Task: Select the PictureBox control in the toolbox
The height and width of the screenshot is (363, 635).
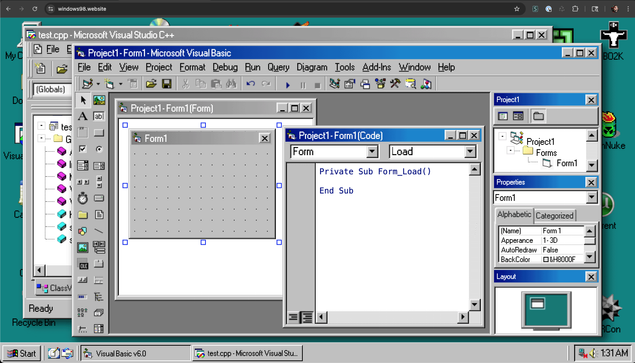Action: tap(99, 100)
